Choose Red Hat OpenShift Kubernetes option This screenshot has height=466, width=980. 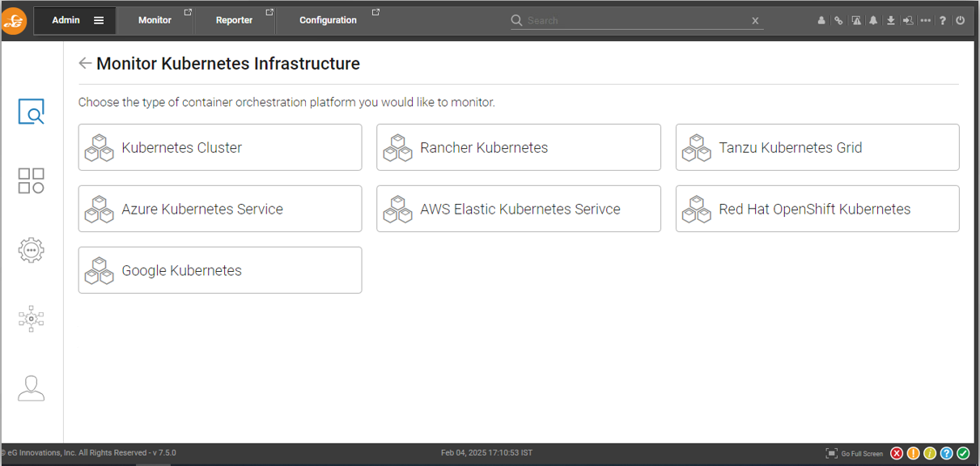pos(817,209)
